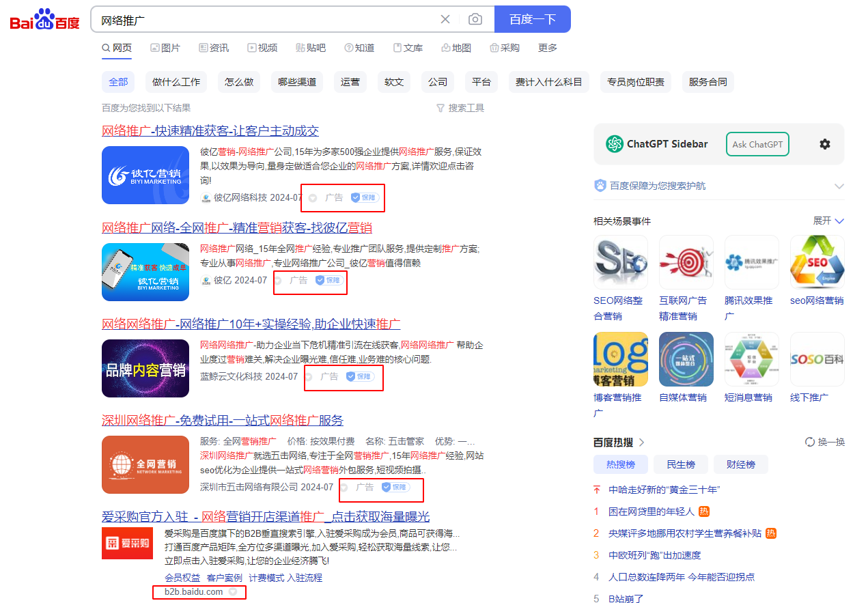Select the 费计入什么科目 filter chip
This screenshot has height=603, width=868.
pyautogui.click(x=549, y=82)
